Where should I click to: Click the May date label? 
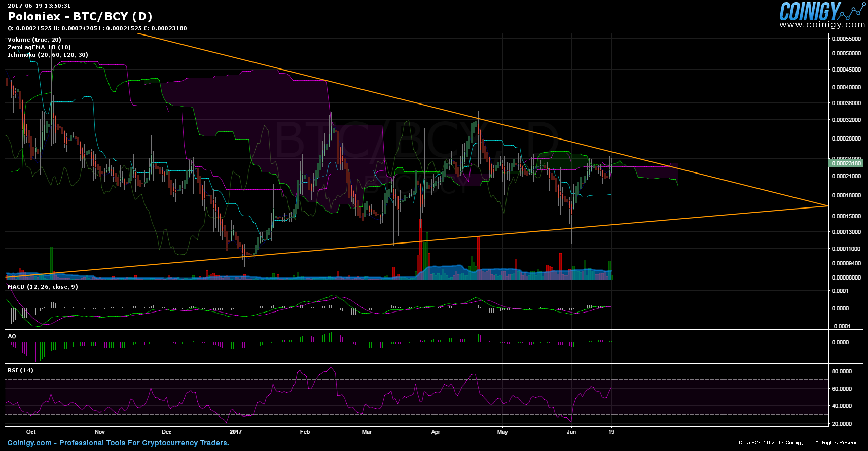coord(502,432)
